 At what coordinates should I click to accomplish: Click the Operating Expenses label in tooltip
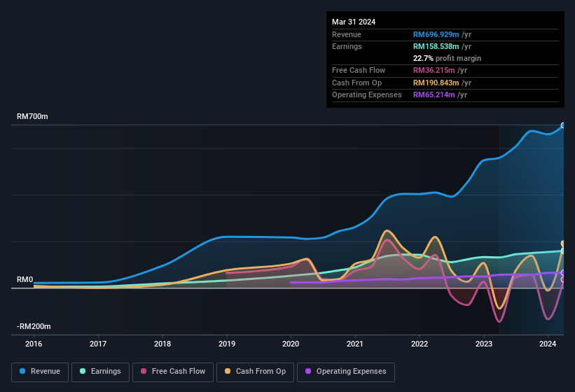click(367, 95)
